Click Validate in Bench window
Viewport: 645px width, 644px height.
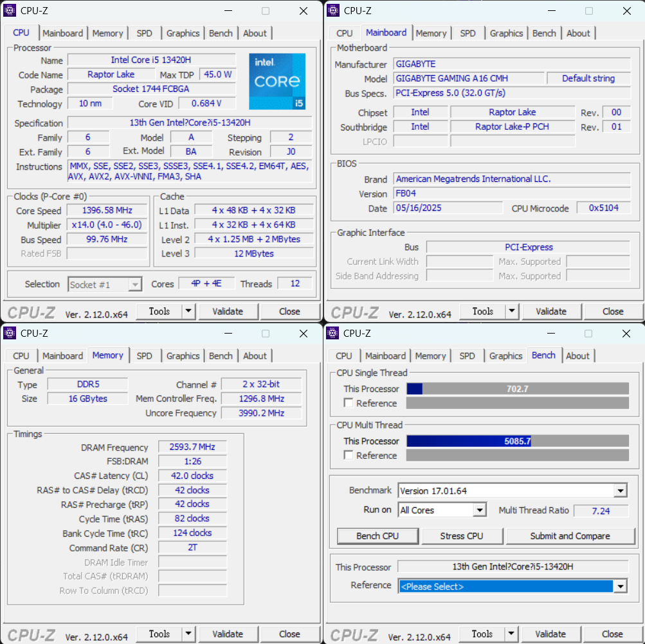tap(550, 634)
